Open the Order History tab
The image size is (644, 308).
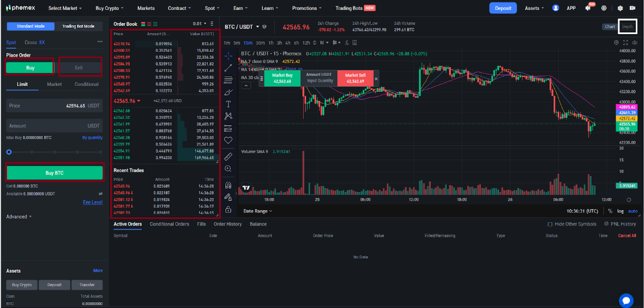coord(228,224)
